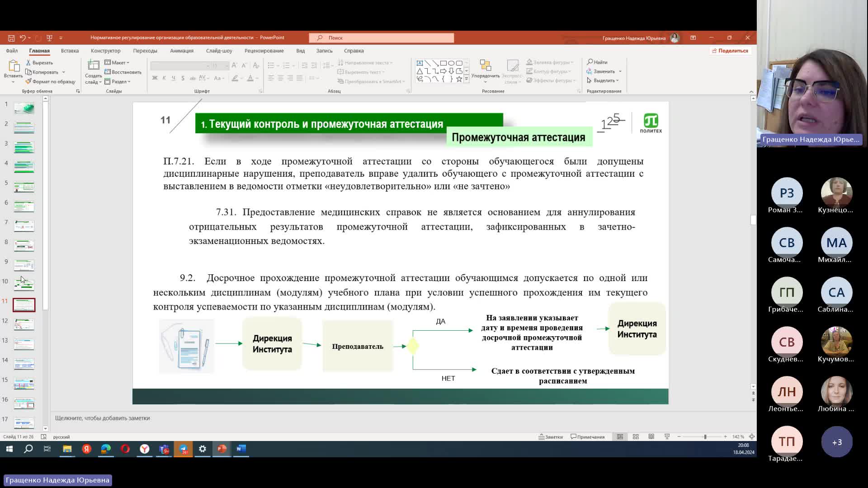Viewport: 868px width, 488px height.
Task: Create new slide with Создать слайд
Action: 94,72
